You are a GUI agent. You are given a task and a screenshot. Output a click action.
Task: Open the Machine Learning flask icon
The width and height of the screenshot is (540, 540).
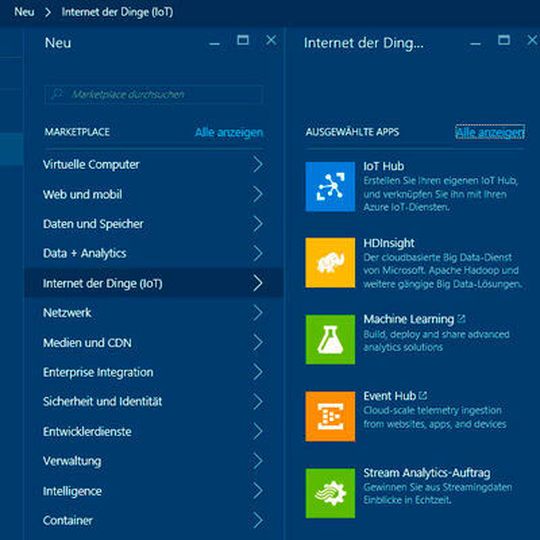pos(330,339)
